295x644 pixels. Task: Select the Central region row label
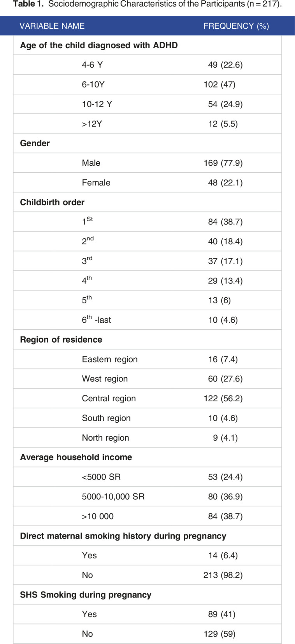109,399
